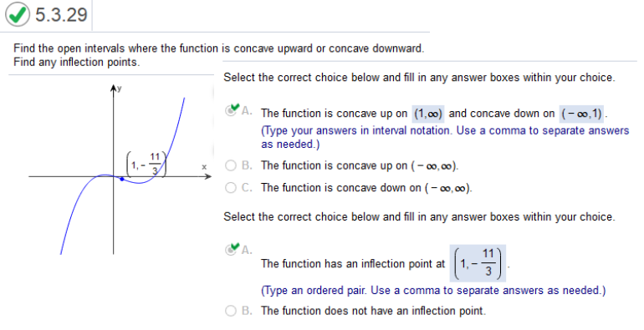Click the blue inflection dot on the graph
This screenshot has height=330, width=644.
coord(121,179)
